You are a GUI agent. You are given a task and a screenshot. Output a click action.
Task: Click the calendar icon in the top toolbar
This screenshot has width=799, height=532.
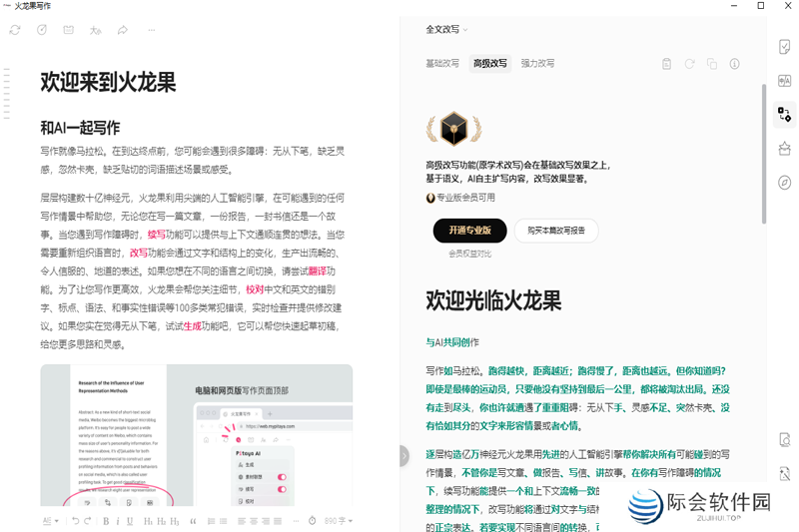(68, 30)
